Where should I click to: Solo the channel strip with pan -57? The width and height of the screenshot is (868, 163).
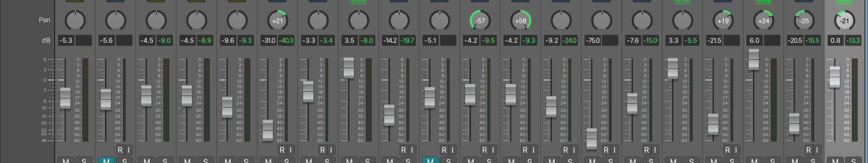click(x=489, y=160)
